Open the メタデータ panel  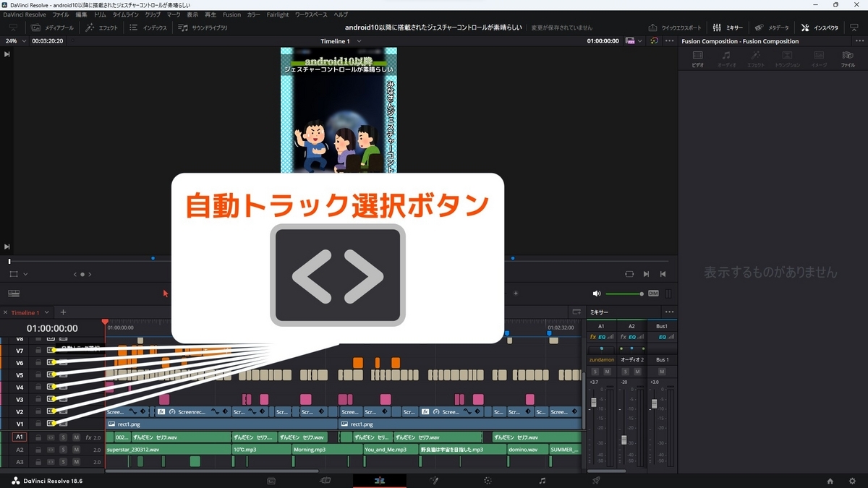point(771,27)
